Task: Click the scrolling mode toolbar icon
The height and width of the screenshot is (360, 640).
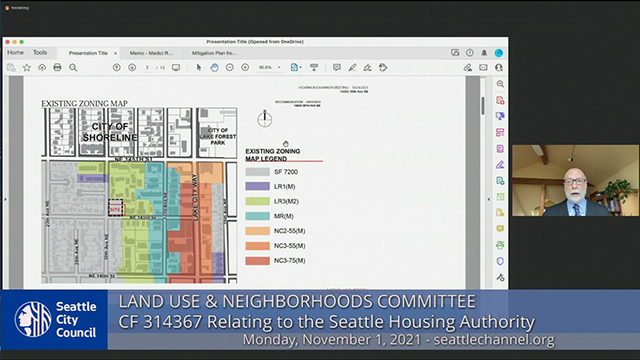Action: (x=314, y=68)
